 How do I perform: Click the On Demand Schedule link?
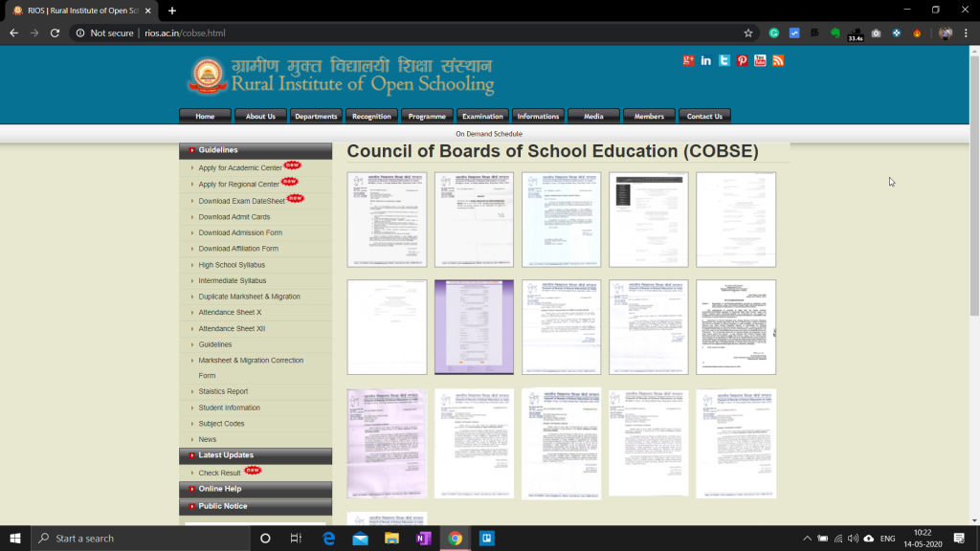(489, 134)
